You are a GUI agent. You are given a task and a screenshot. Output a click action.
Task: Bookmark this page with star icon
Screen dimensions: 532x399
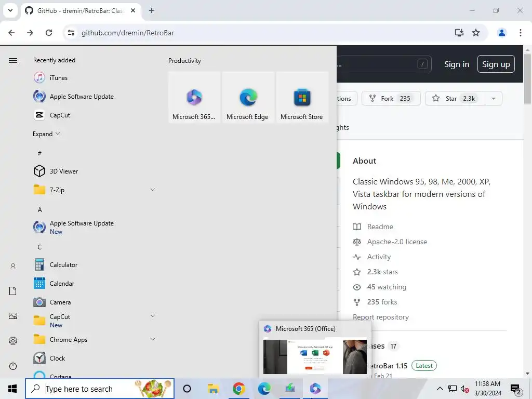(x=476, y=33)
